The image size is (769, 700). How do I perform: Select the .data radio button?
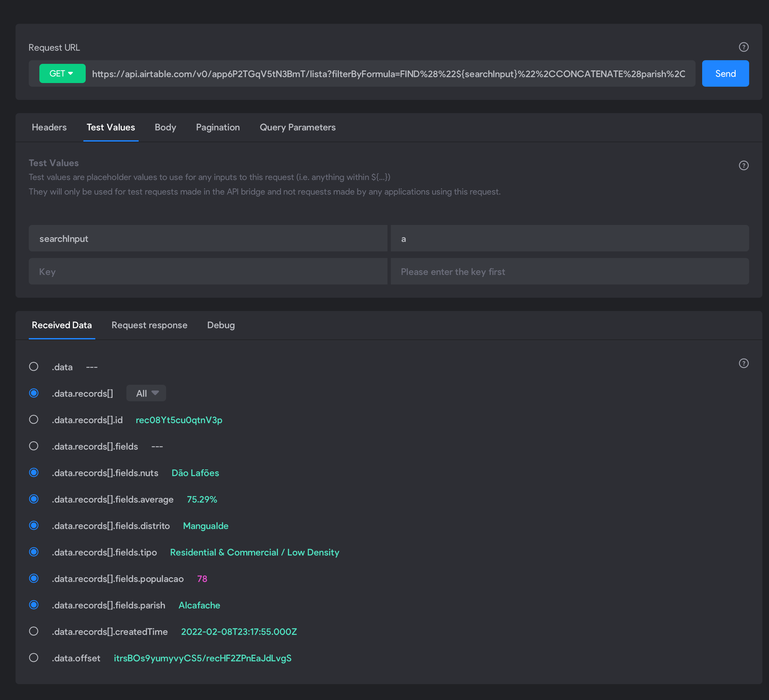[x=33, y=367]
